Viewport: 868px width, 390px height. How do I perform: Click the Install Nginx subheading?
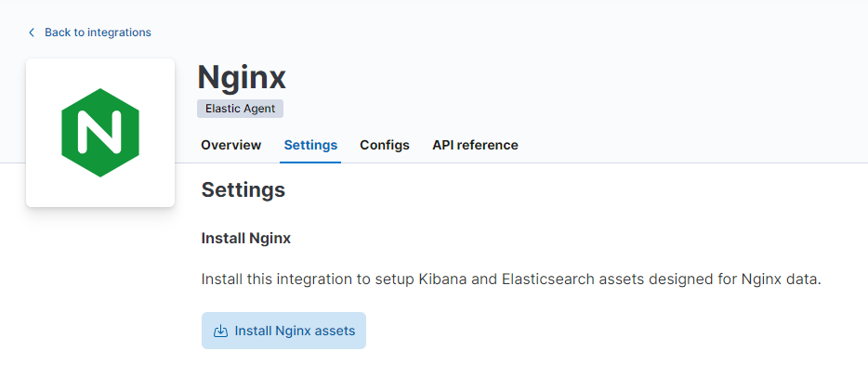(x=246, y=239)
